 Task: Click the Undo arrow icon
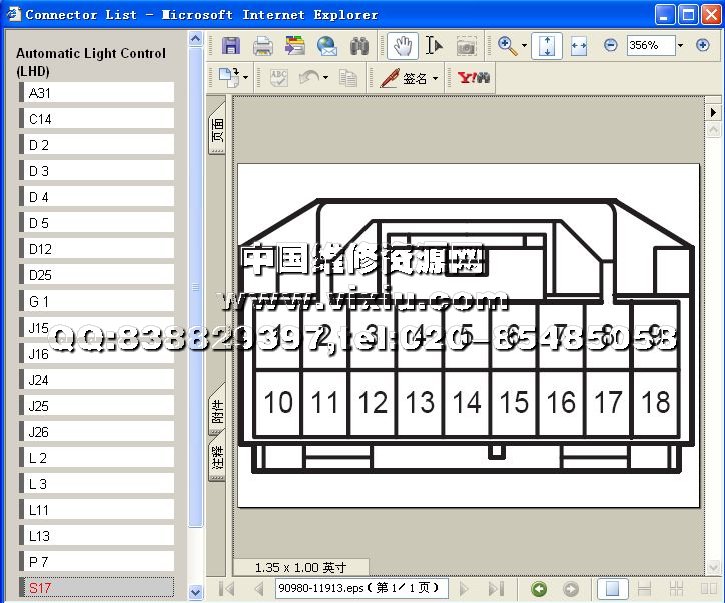309,77
